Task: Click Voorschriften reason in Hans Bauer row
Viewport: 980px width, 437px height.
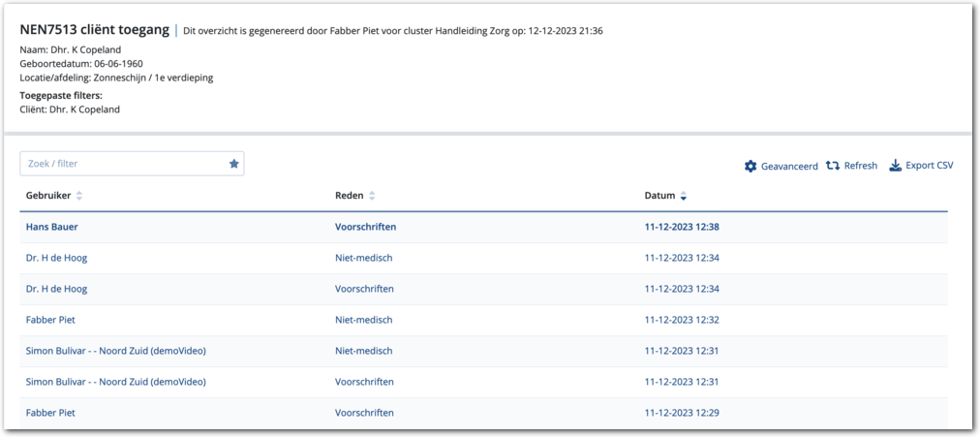Action: 365,227
